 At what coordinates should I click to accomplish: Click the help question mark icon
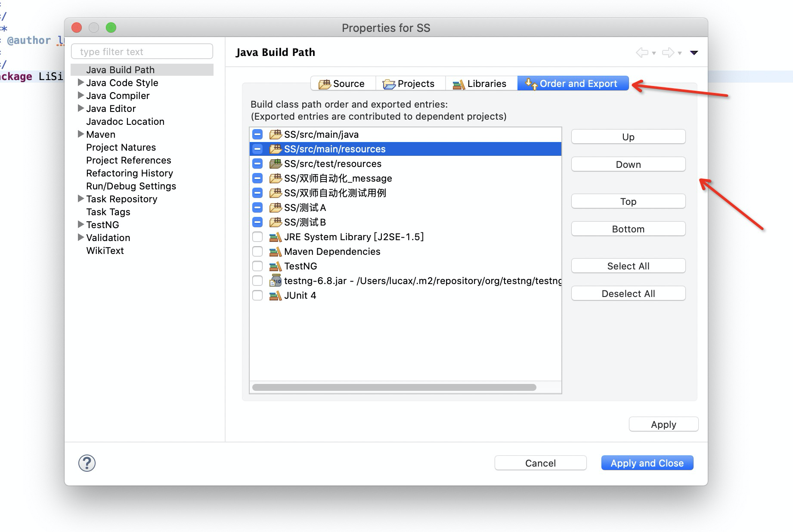87,463
